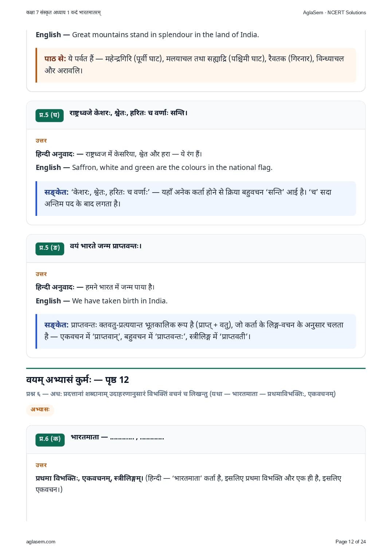The image size is (392, 555).
Task: Click question text वयं भारते जन्म प्राप्तवन्तः
Action: coord(106,246)
